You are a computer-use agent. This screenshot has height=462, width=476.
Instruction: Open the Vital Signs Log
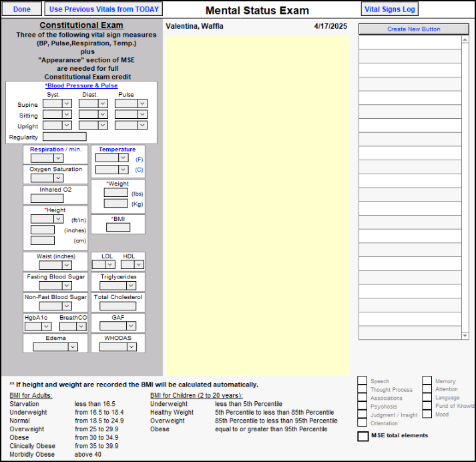[390, 9]
